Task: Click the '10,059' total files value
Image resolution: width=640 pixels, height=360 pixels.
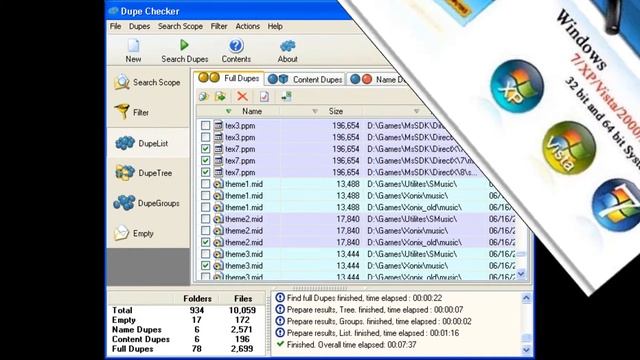Action: (242, 310)
